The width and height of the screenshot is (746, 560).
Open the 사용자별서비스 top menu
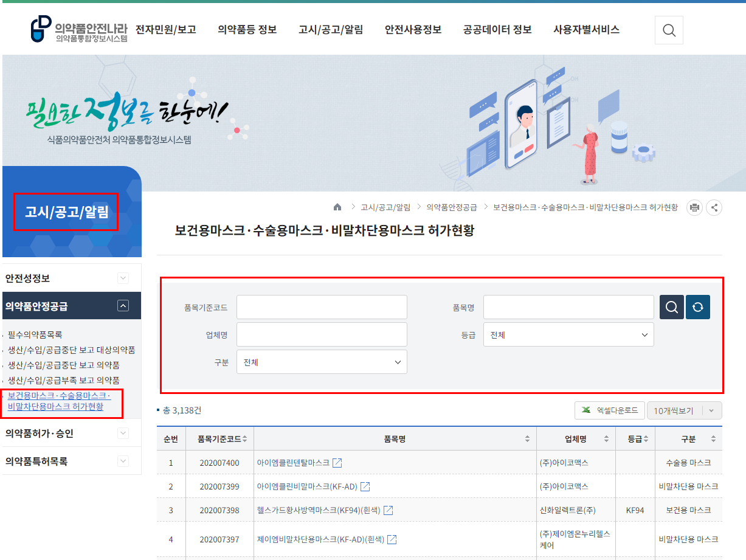[x=586, y=30]
